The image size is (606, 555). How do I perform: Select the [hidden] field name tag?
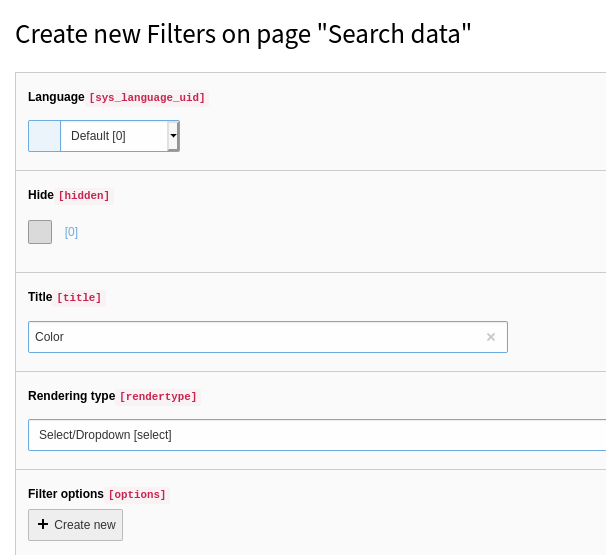[x=84, y=196]
